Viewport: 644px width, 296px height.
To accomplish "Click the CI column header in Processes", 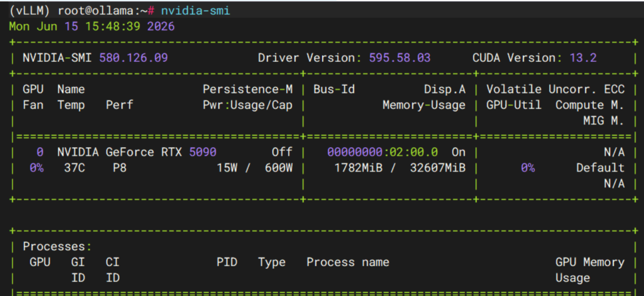I will click(x=113, y=263).
